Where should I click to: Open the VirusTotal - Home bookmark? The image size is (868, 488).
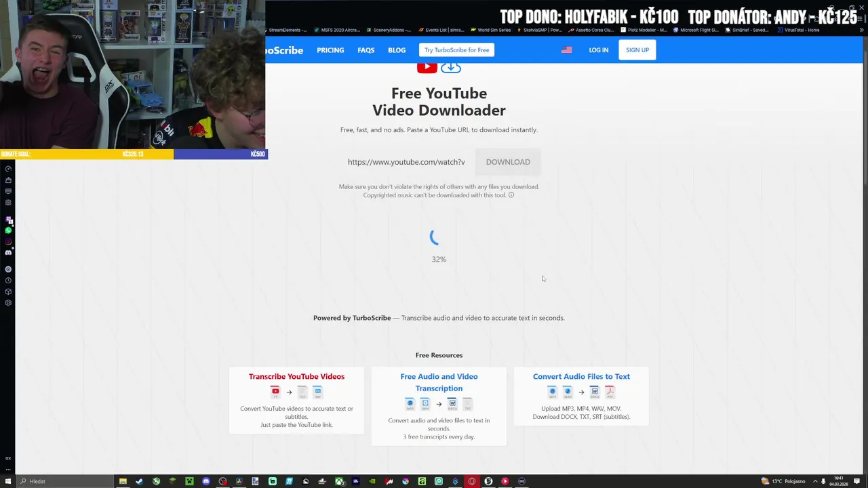point(799,30)
